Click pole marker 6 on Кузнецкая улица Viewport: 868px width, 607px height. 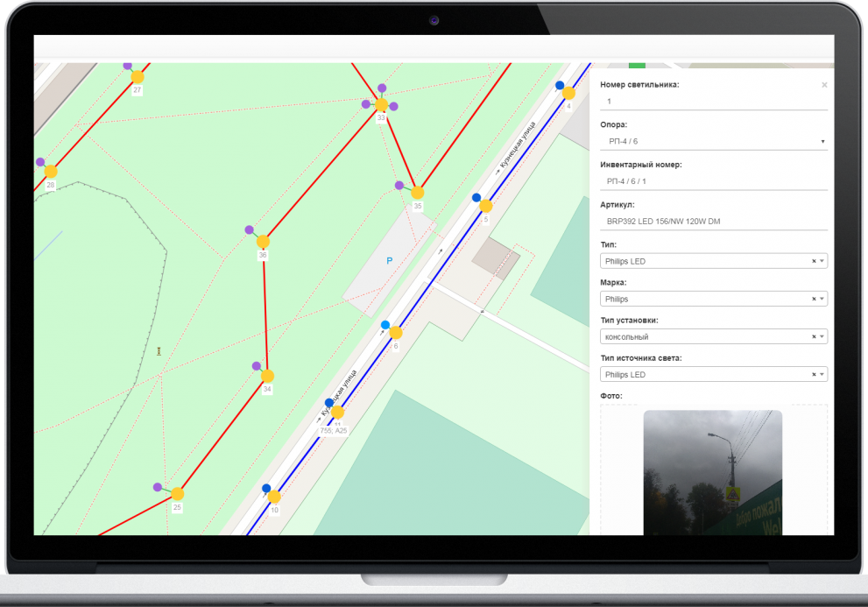tap(396, 333)
